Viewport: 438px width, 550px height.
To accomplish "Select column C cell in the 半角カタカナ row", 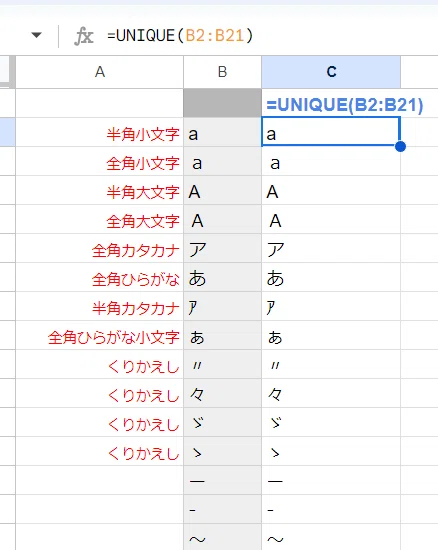I will click(331, 306).
